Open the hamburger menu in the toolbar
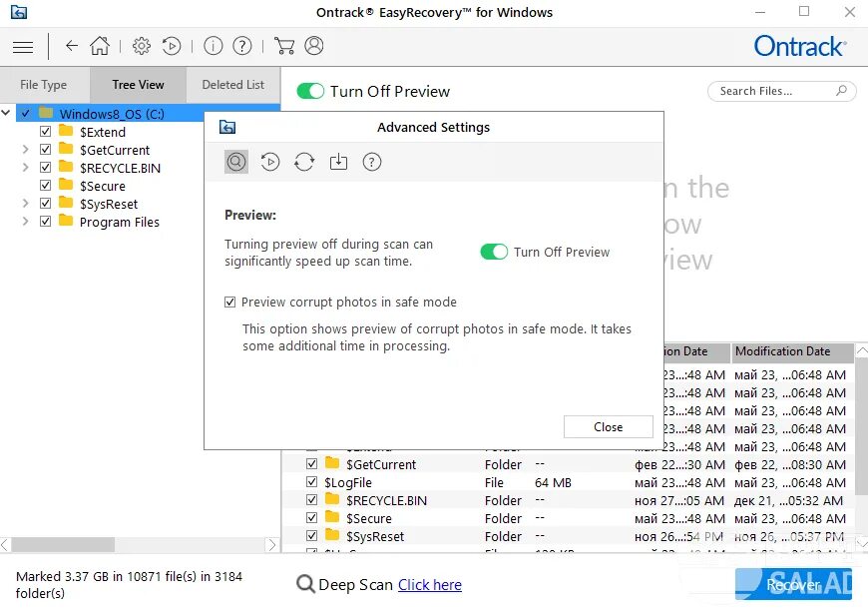868x611 pixels. pyautogui.click(x=23, y=47)
